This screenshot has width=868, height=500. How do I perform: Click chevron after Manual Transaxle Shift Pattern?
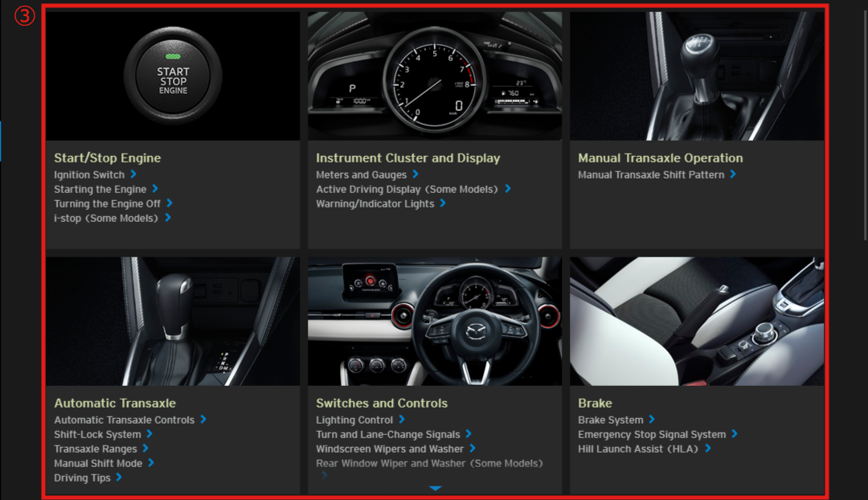coord(733,174)
